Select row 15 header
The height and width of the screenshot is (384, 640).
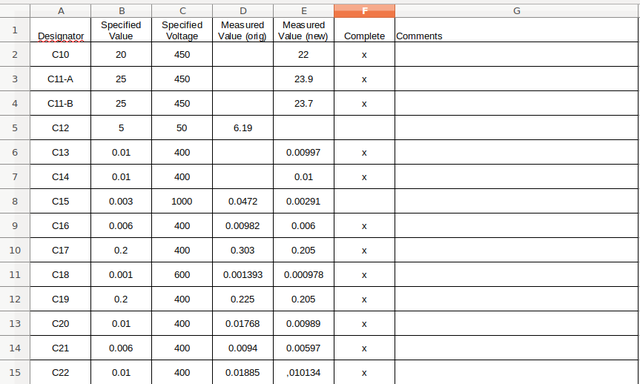[15, 372]
